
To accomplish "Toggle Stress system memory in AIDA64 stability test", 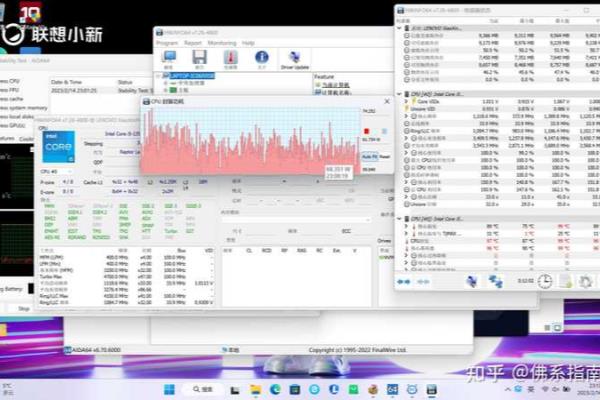I will pos(24,108).
